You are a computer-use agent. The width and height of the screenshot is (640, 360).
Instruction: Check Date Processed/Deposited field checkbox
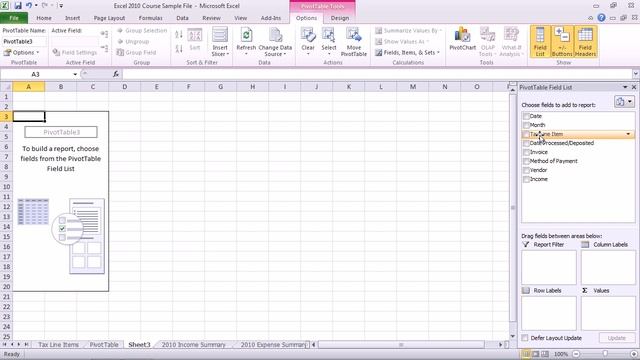(526, 143)
